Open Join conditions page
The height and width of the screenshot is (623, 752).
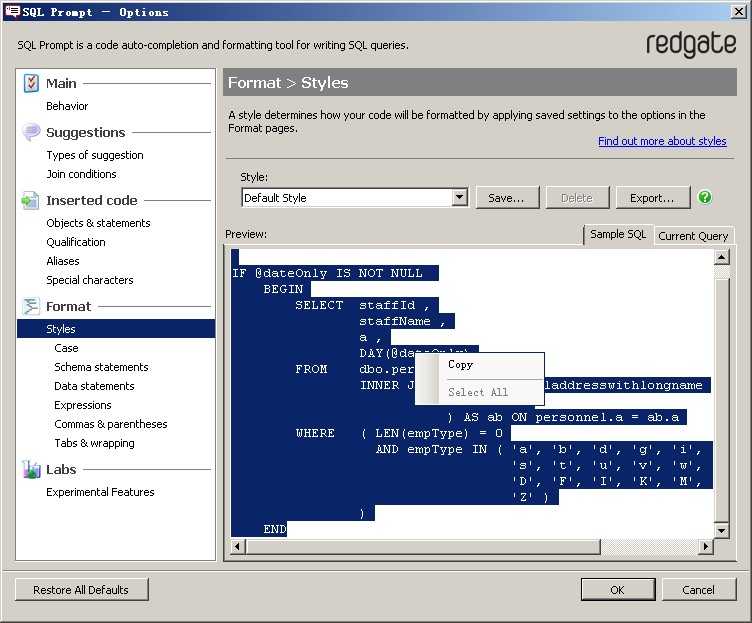(82, 174)
